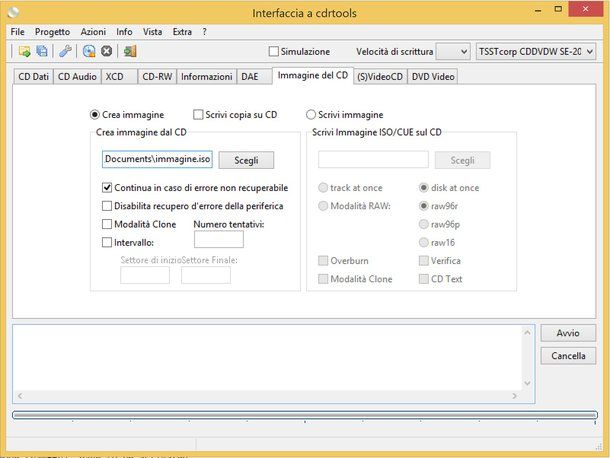The height and width of the screenshot is (458, 610).
Task: Open the ? help menu
Action: point(204,32)
